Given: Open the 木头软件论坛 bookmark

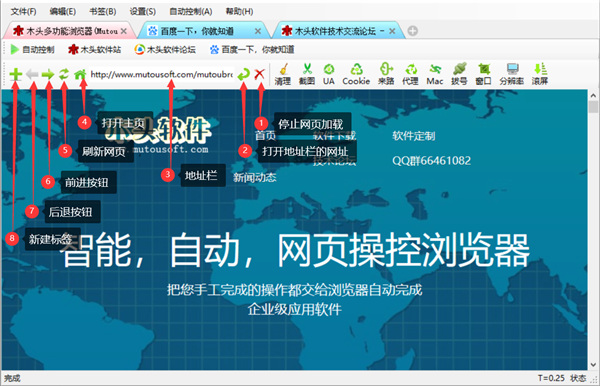Looking at the screenshot, I should 165,49.
